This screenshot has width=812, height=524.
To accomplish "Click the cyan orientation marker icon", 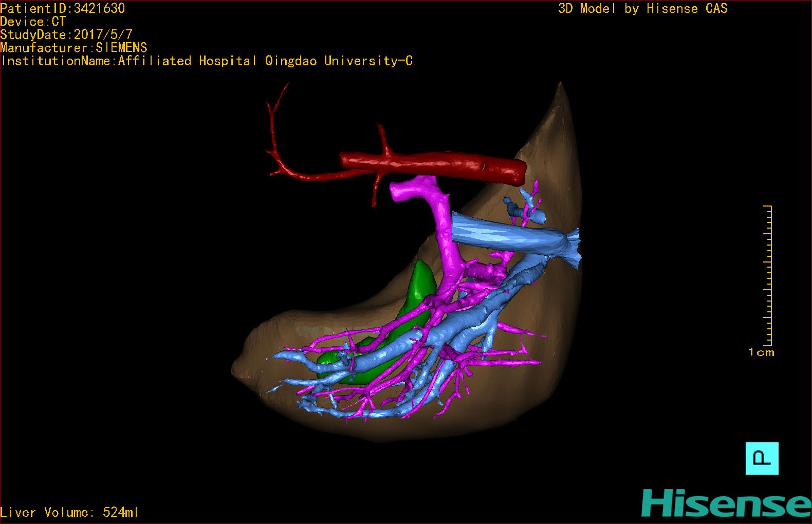I will click(x=762, y=458).
